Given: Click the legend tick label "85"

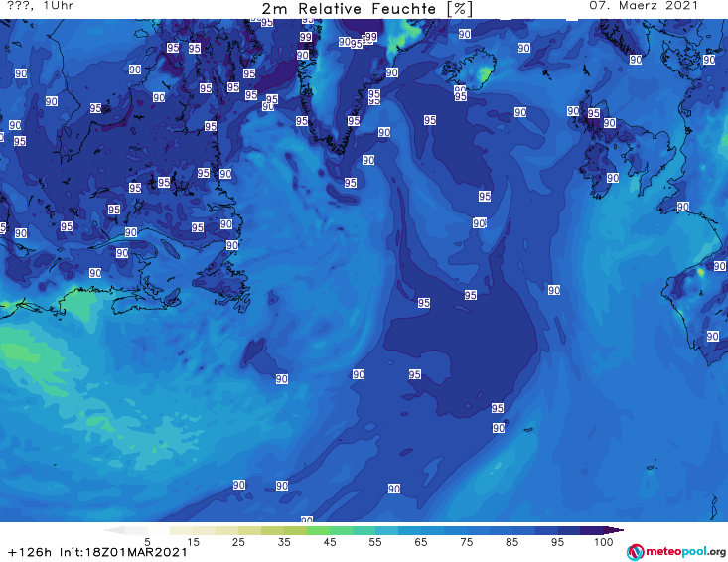Looking at the screenshot, I should click(x=511, y=542).
